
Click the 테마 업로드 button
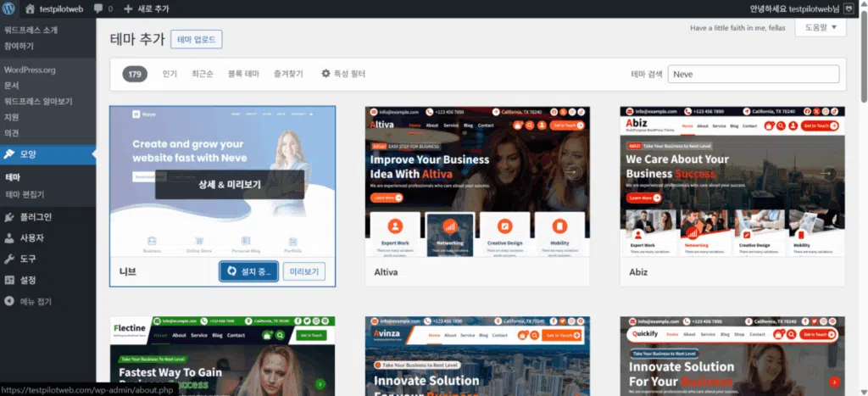pyautogui.click(x=196, y=39)
